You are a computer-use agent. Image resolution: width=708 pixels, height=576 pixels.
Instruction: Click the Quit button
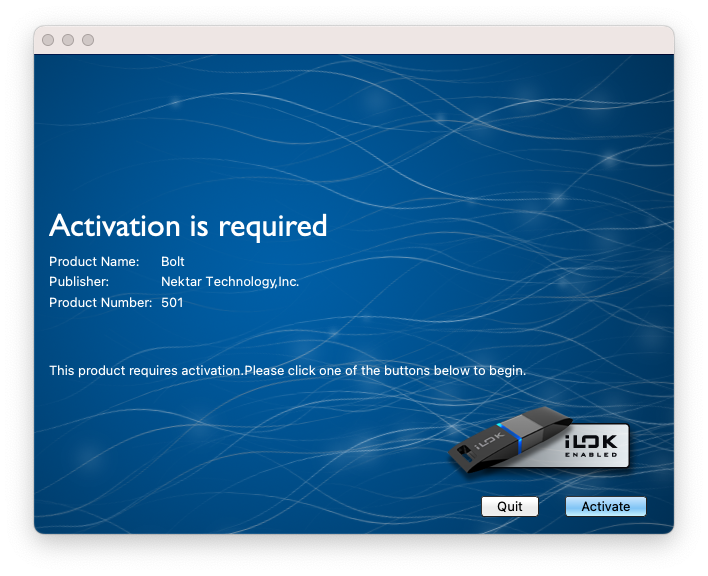click(510, 506)
